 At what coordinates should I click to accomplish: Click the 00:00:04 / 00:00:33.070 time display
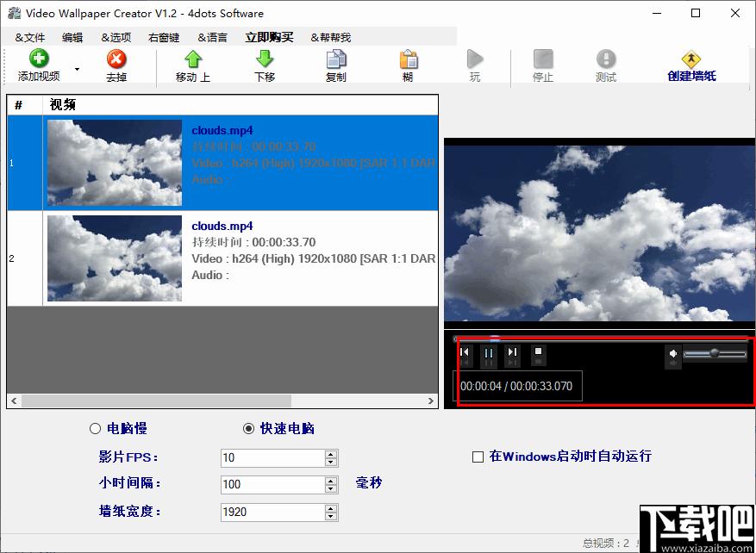tap(516, 387)
